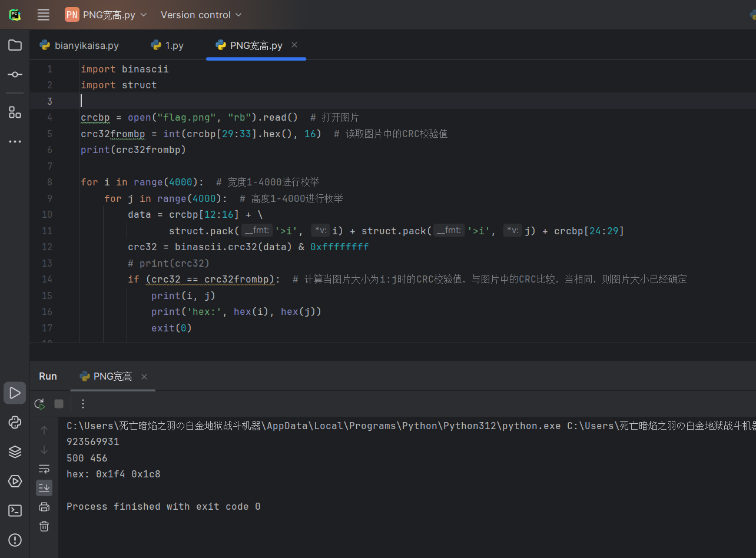Viewport: 756px width, 558px height.
Task: Close the PNG宽高.py editor tab
Action: click(294, 45)
